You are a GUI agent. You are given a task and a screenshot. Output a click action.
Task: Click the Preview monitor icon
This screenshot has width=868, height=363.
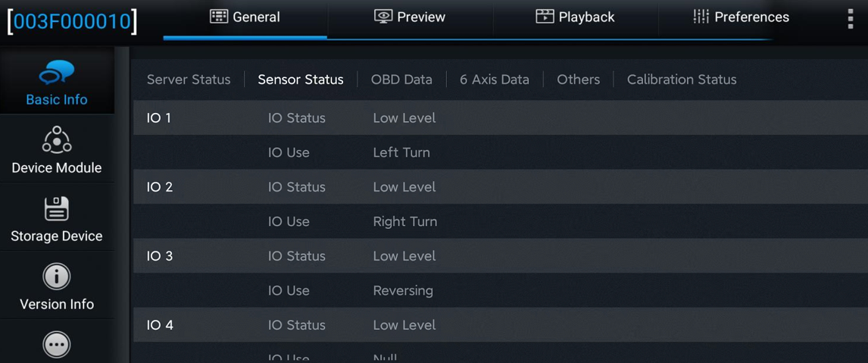click(383, 17)
